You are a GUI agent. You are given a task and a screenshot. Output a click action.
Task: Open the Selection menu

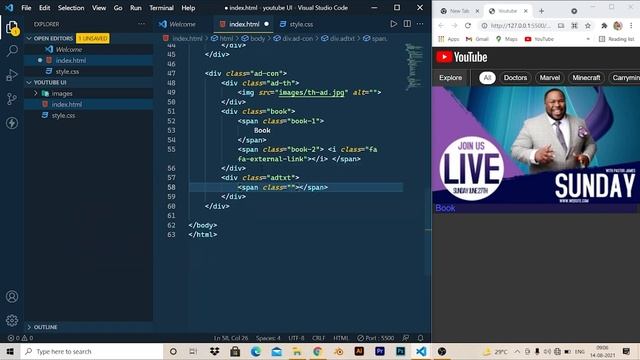tap(71, 8)
